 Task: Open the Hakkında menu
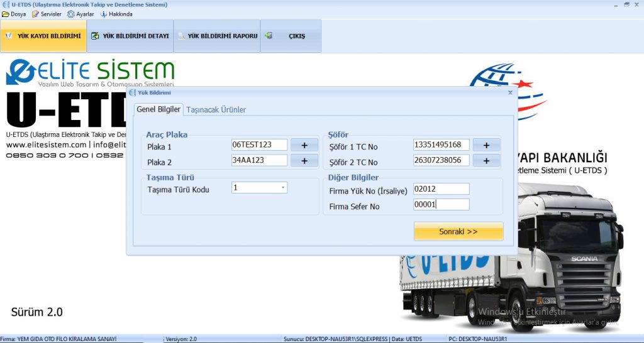(117, 14)
